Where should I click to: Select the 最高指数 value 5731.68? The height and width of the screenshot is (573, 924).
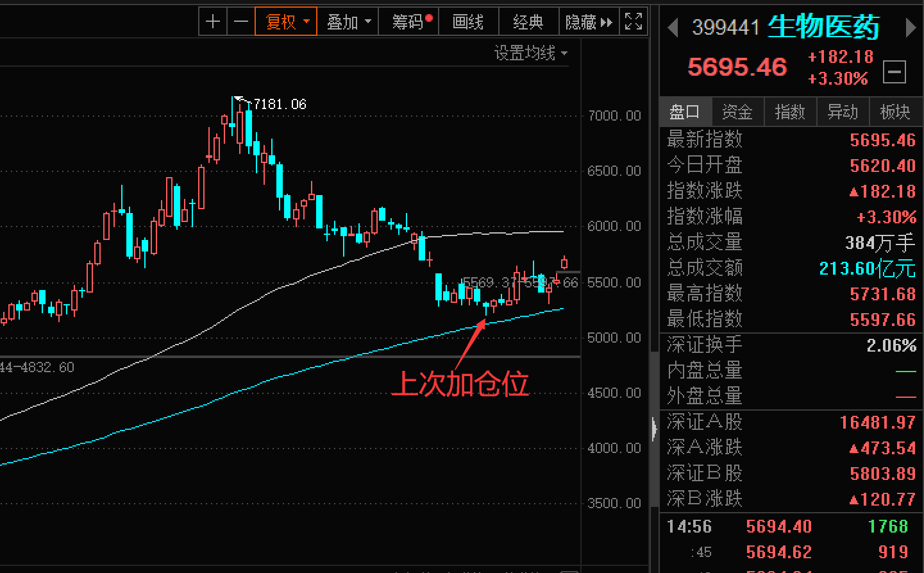tap(882, 294)
